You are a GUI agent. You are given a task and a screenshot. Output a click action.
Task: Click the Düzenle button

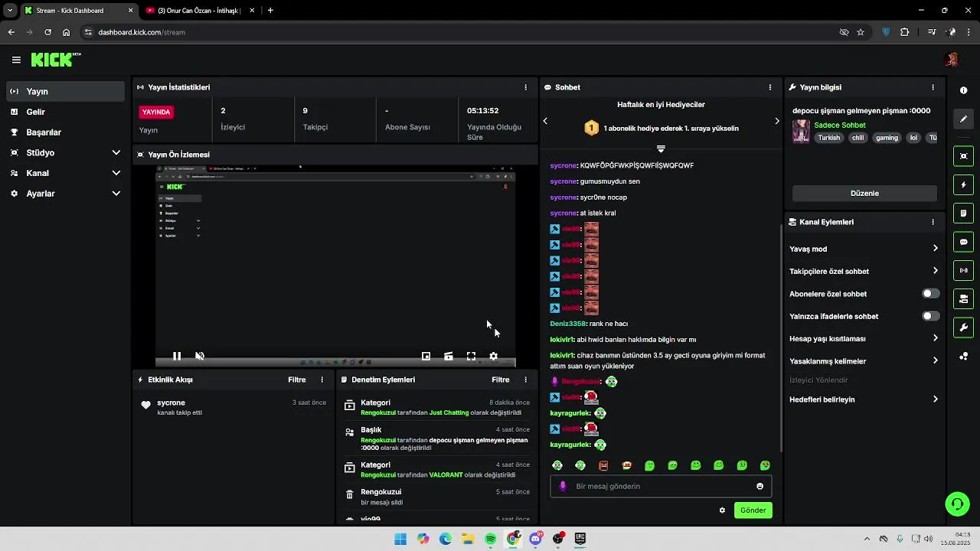(864, 194)
